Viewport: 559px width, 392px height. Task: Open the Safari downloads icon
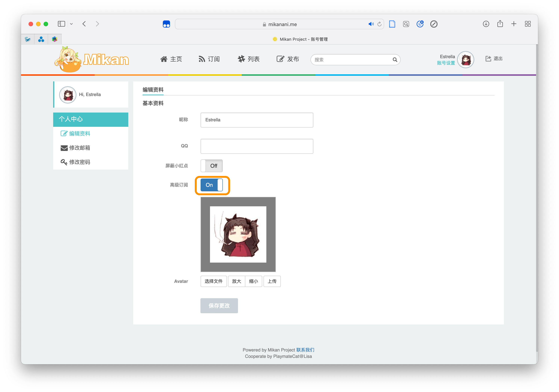coord(486,24)
